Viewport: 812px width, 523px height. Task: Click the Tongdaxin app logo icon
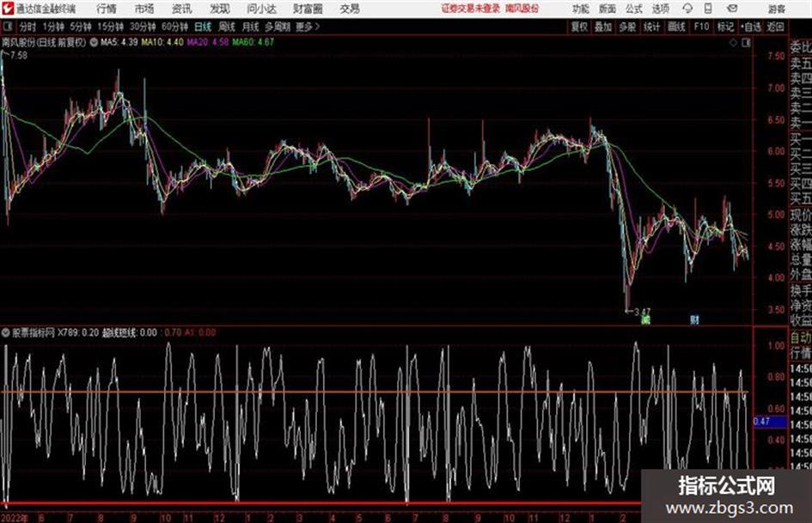tap(8, 9)
